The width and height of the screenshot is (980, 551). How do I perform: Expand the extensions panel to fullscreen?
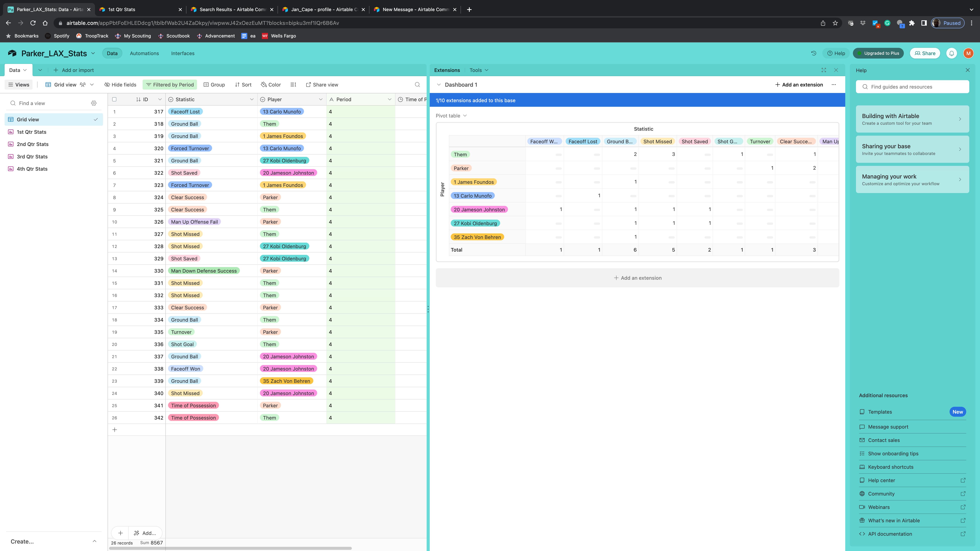824,70
